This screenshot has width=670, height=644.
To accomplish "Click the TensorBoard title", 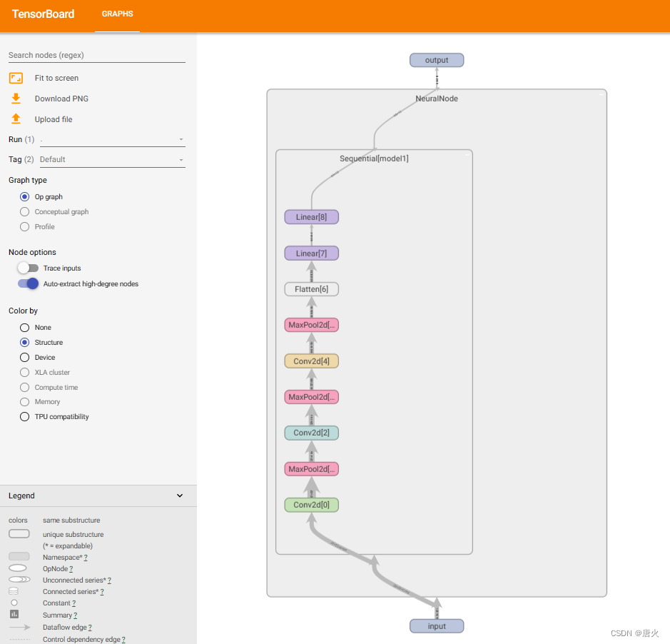I will [x=43, y=14].
